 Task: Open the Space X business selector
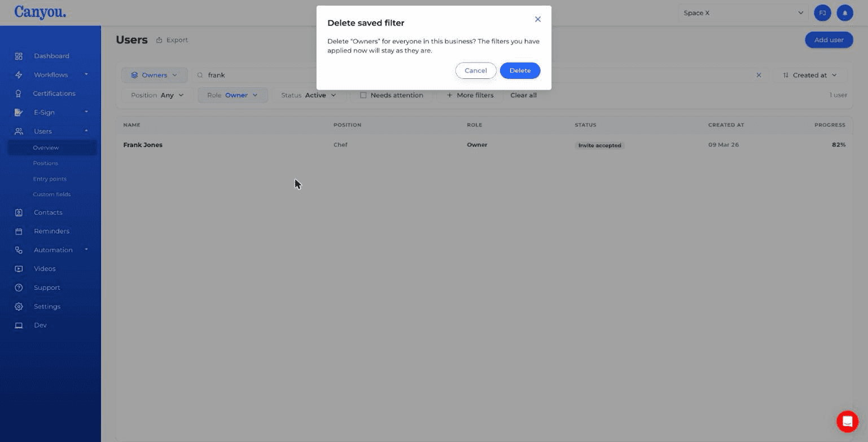tap(743, 13)
